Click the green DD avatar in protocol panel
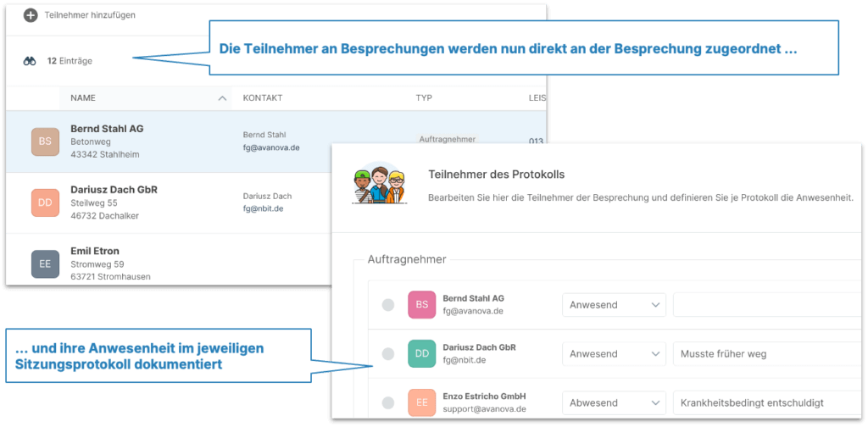 click(421, 353)
